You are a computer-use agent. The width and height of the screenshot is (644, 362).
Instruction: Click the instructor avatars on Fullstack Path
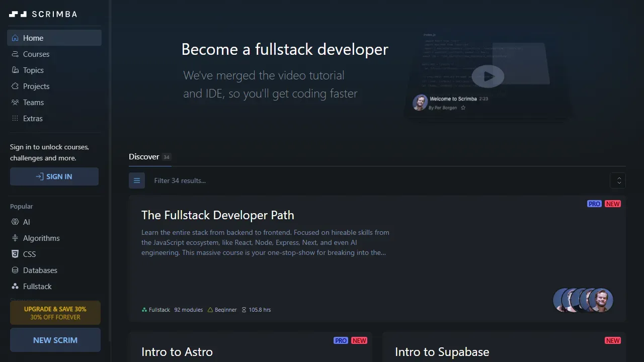pyautogui.click(x=583, y=300)
